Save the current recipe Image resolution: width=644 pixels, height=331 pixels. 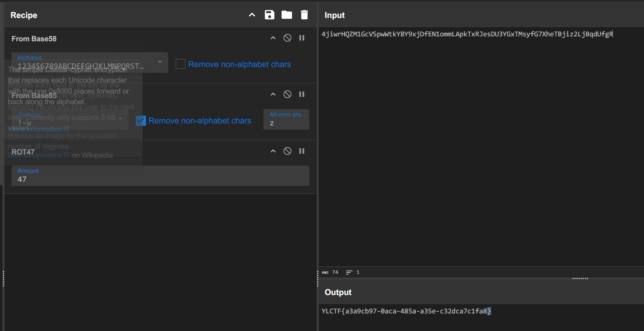coord(269,15)
